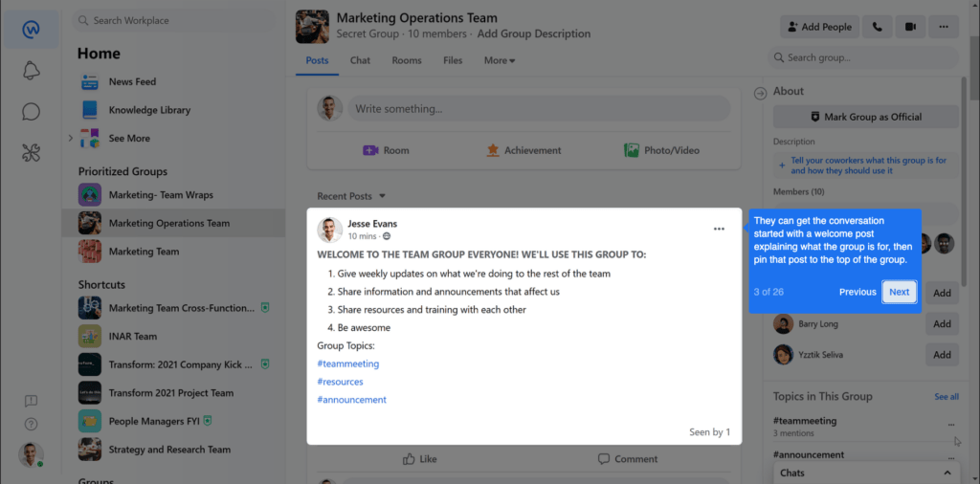Open the help question mark icon

point(31,424)
